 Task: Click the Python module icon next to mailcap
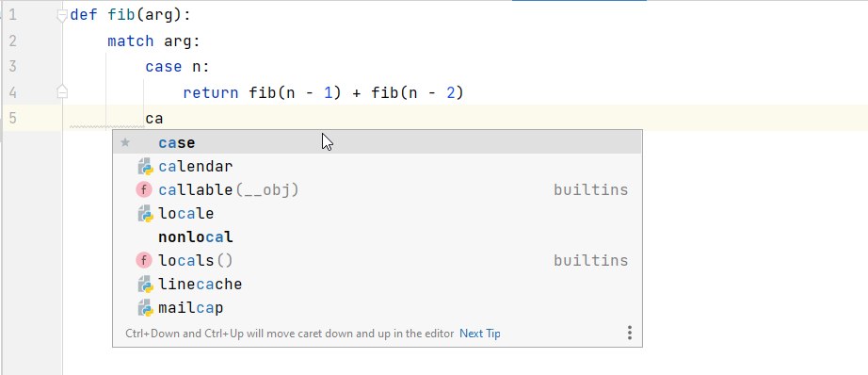click(x=144, y=308)
